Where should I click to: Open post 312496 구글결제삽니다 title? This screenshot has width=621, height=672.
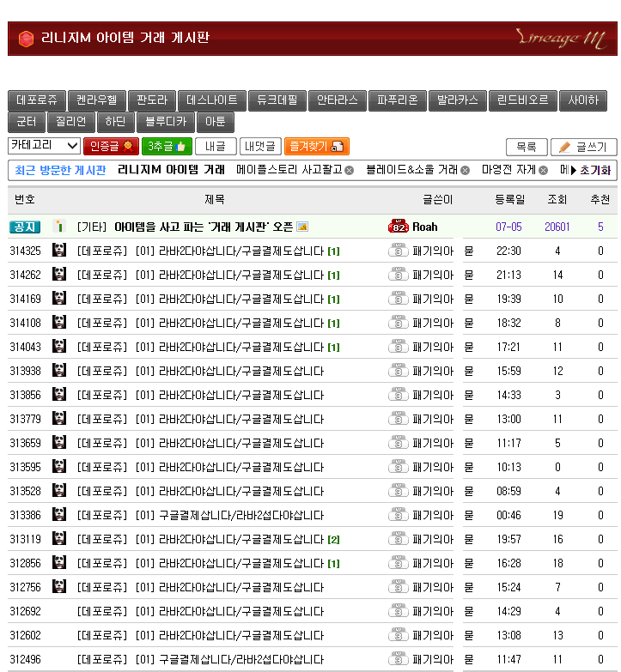241,659
